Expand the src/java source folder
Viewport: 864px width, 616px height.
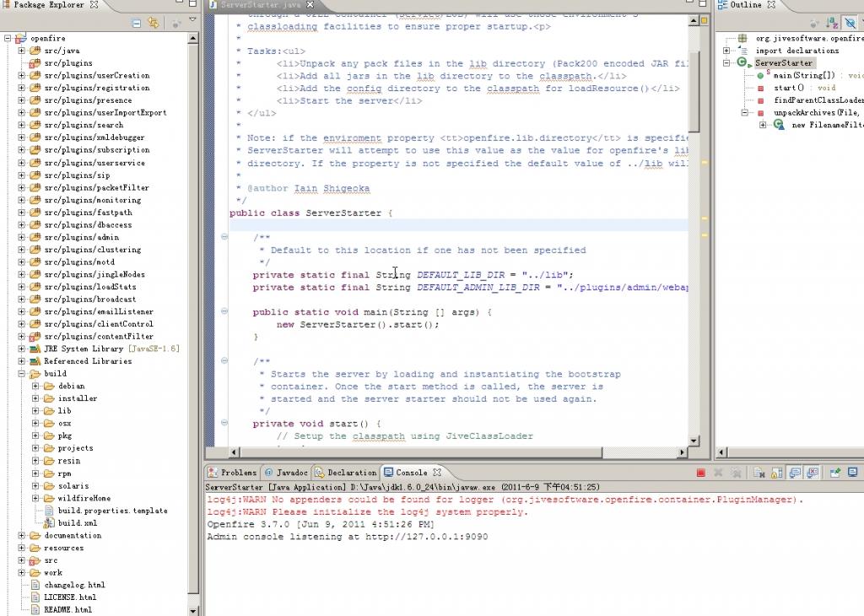22,51
